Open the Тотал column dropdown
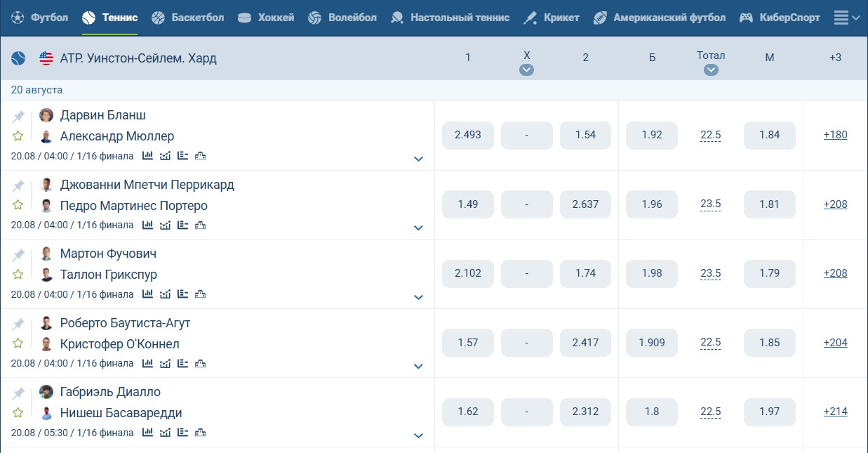868x453 pixels. tap(711, 70)
